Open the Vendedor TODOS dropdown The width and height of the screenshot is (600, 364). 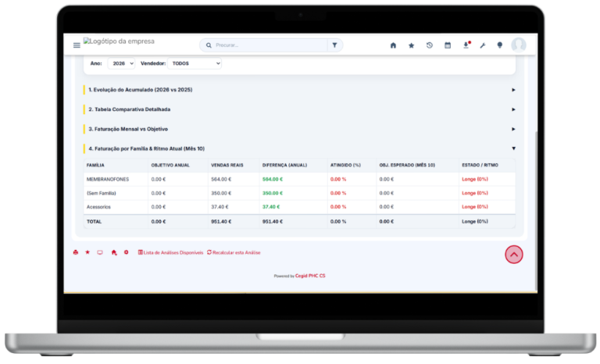pos(195,63)
